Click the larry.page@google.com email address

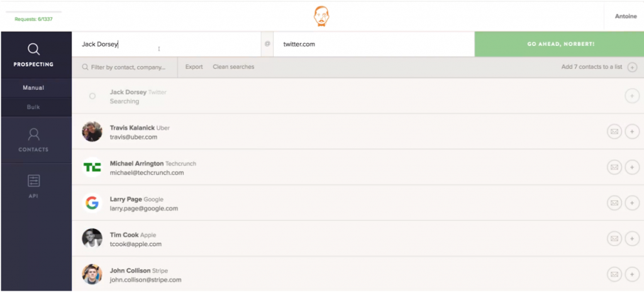[x=144, y=208]
